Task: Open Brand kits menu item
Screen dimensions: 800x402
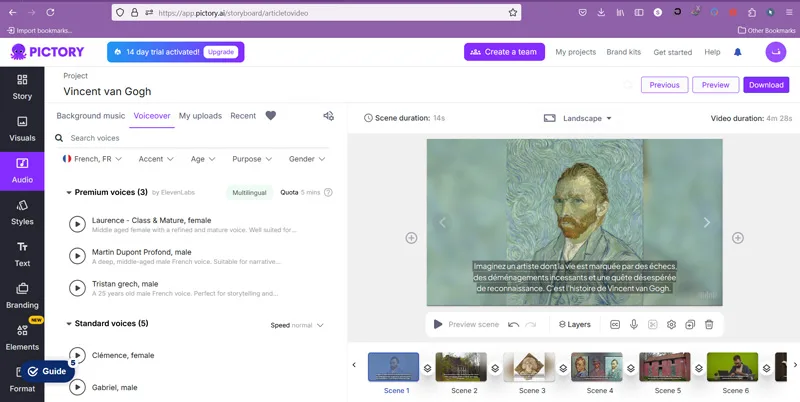Action: (623, 52)
